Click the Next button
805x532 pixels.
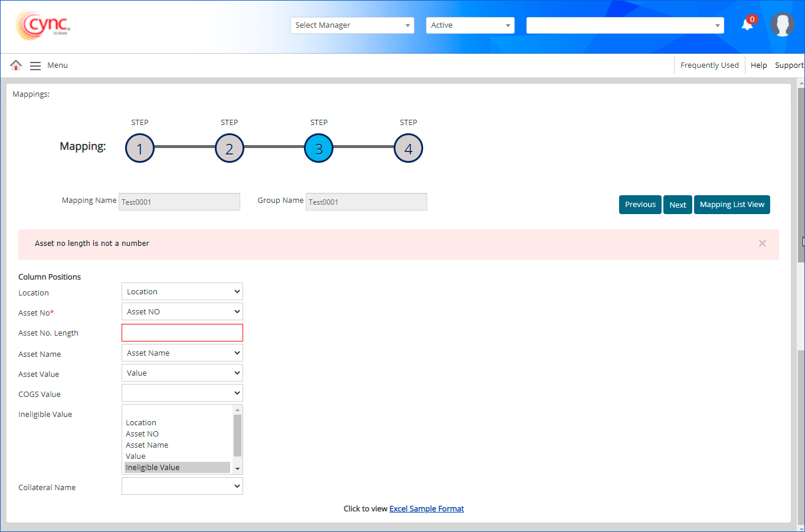678,205
